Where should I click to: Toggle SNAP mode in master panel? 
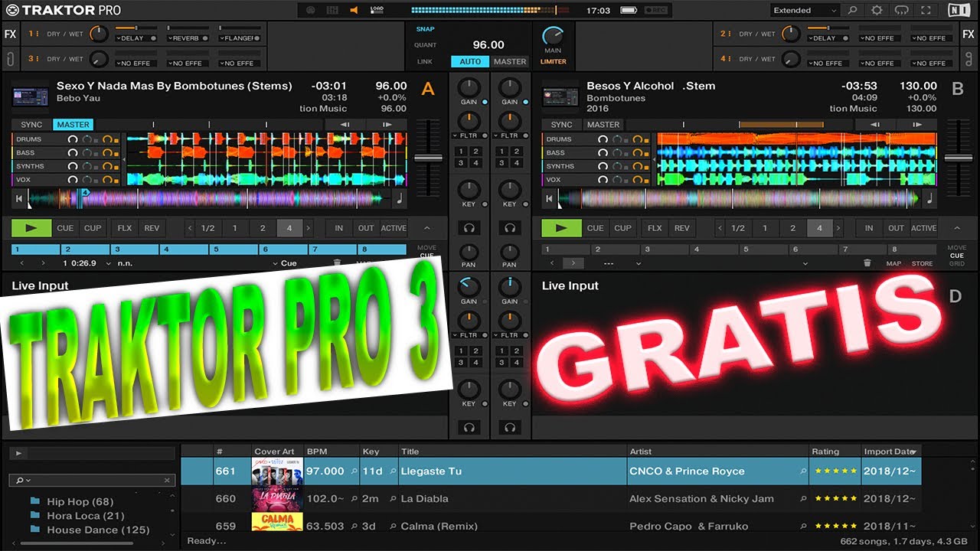[x=425, y=29]
